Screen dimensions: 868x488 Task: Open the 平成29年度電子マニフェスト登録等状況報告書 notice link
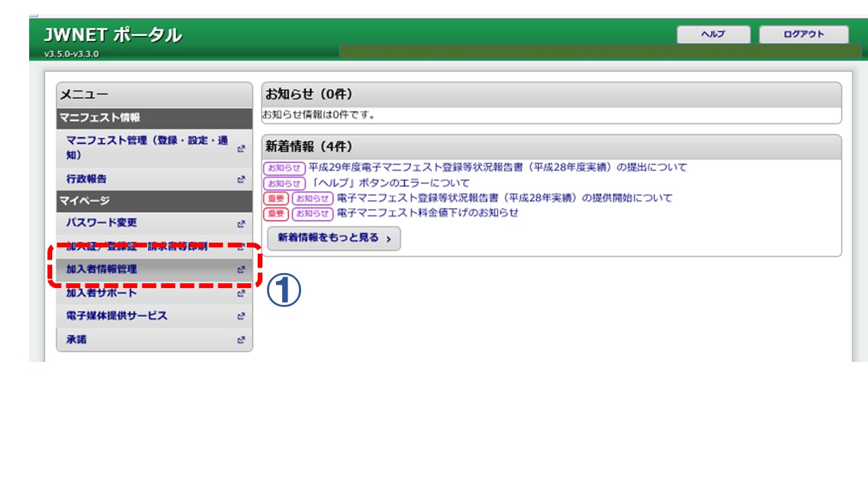coord(497,167)
